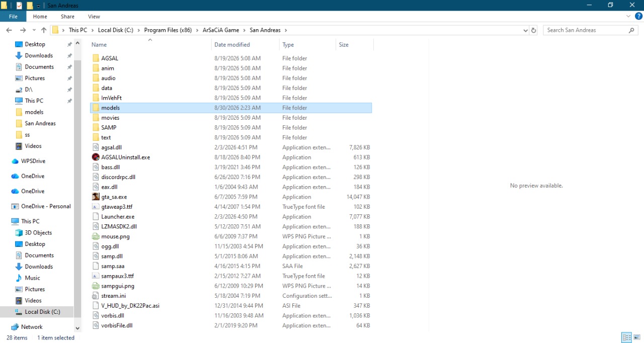Expand the chevron after Local Disk (C:) in path

click(x=139, y=30)
